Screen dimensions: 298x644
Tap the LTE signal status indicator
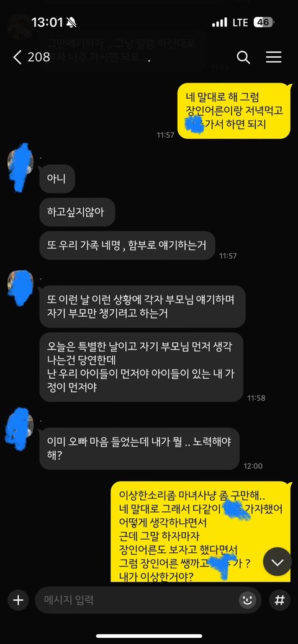(x=240, y=22)
